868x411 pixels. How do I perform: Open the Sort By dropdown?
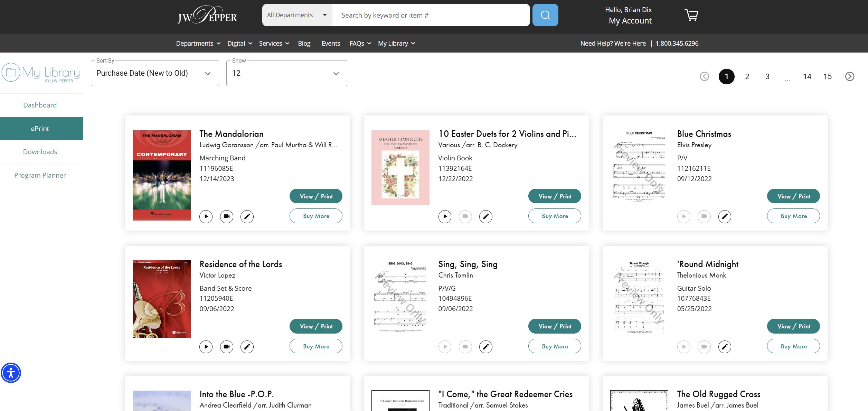click(155, 73)
